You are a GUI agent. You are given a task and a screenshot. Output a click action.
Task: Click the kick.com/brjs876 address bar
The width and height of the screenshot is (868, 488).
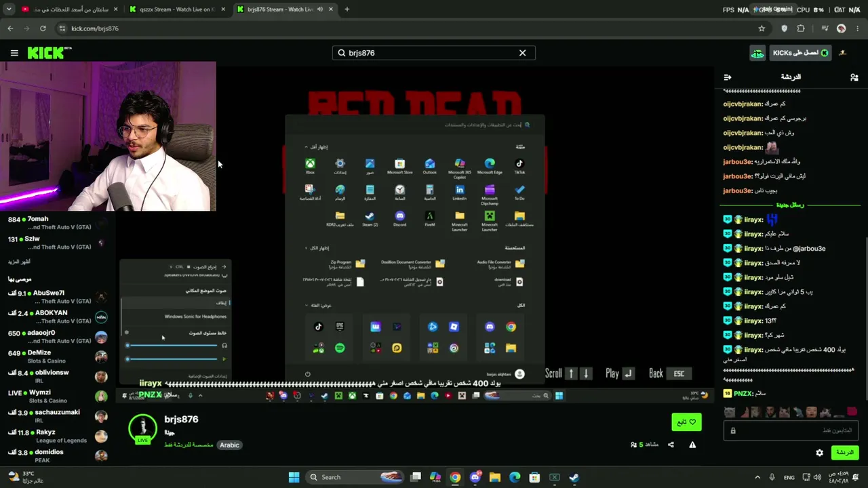click(x=407, y=28)
